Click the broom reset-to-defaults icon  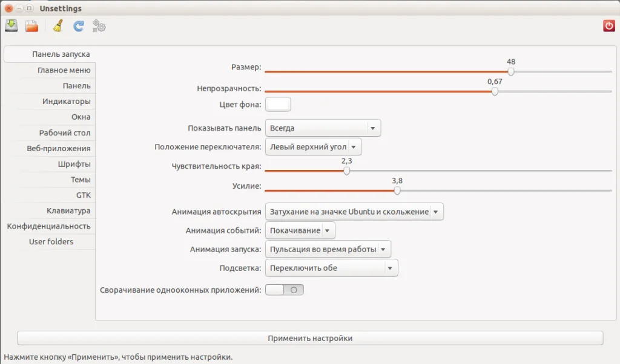tap(58, 26)
